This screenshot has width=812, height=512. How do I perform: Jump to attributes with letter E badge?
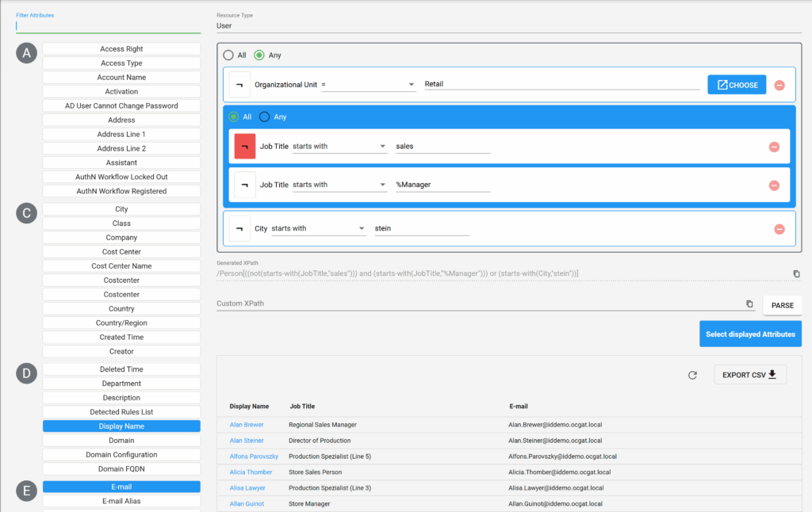point(26,491)
